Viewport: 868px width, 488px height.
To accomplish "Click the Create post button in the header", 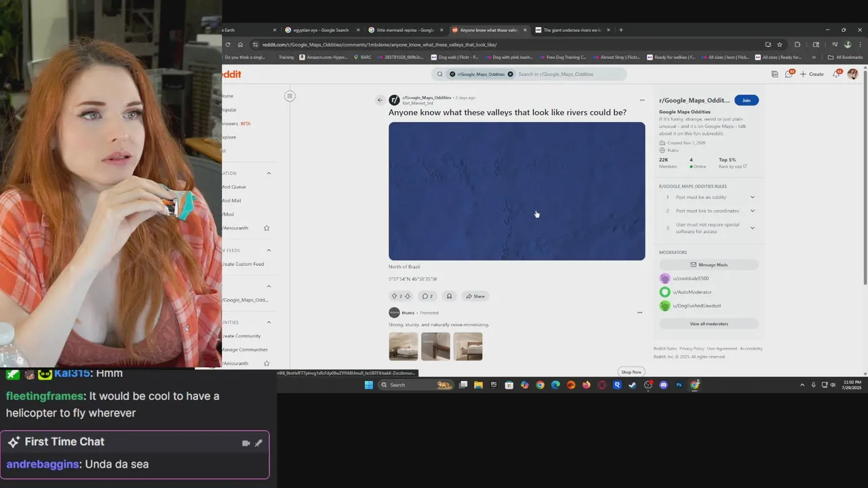I will (x=812, y=74).
